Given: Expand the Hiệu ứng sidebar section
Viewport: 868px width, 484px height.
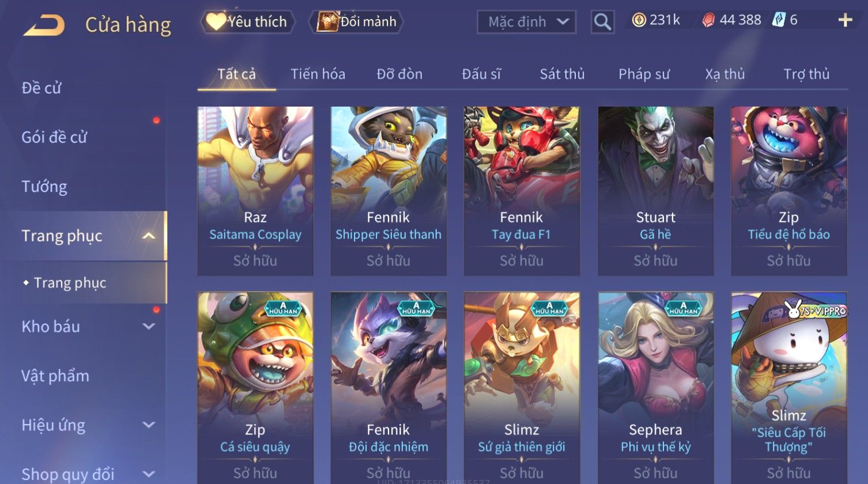Looking at the screenshot, I should click(148, 425).
